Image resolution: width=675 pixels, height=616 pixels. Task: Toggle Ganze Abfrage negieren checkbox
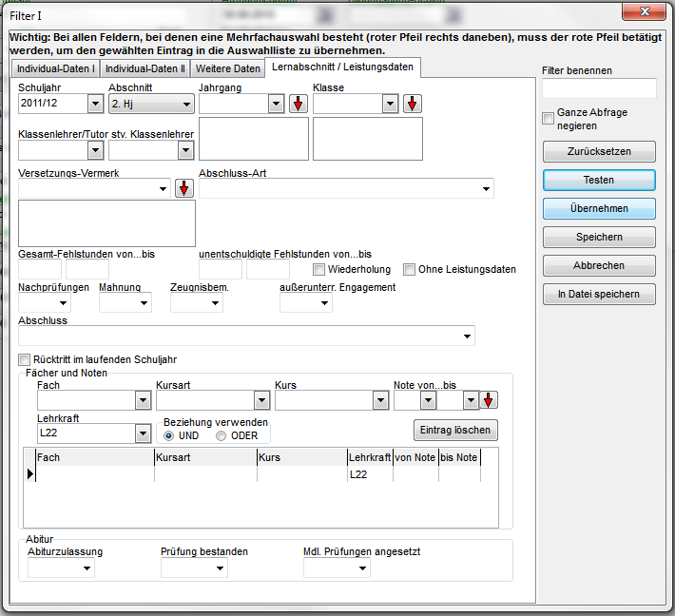pos(548,119)
